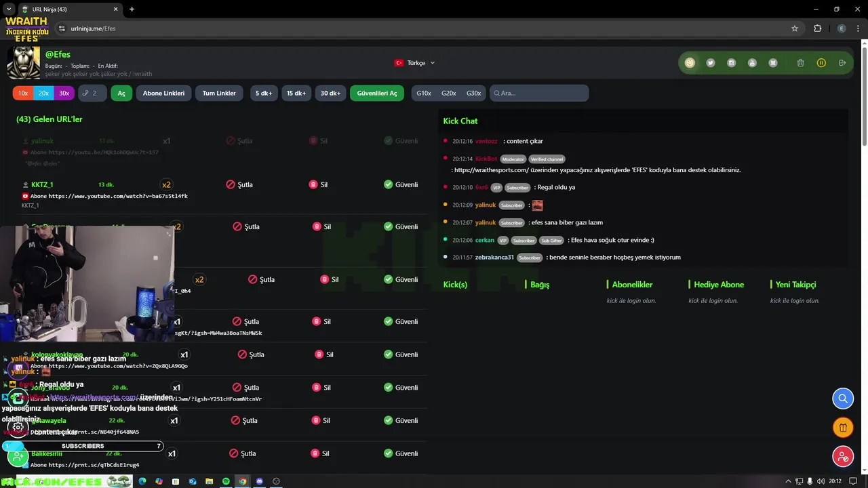Open Chrome profile E avatar
The image size is (868, 488).
click(842, 28)
